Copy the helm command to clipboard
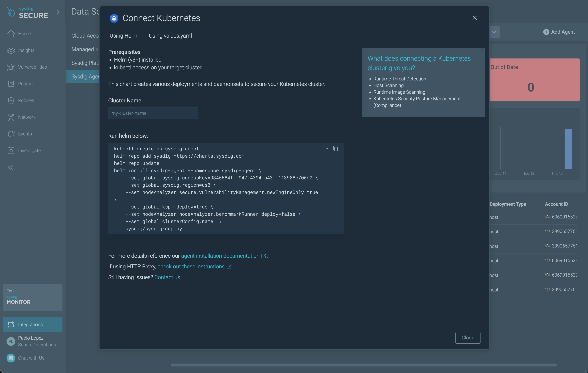The width and height of the screenshot is (588, 373). point(335,149)
